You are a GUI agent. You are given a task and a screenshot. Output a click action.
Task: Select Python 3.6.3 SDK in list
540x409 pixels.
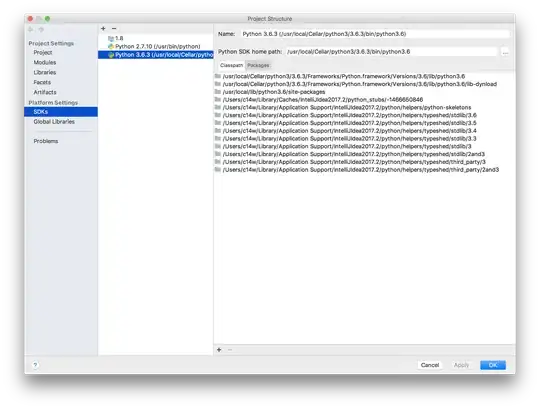[156, 55]
